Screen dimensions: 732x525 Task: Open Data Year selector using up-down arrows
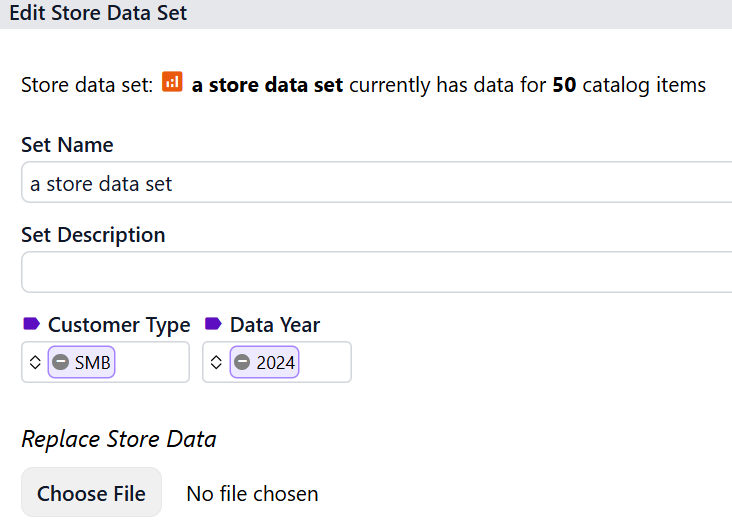[x=216, y=363]
